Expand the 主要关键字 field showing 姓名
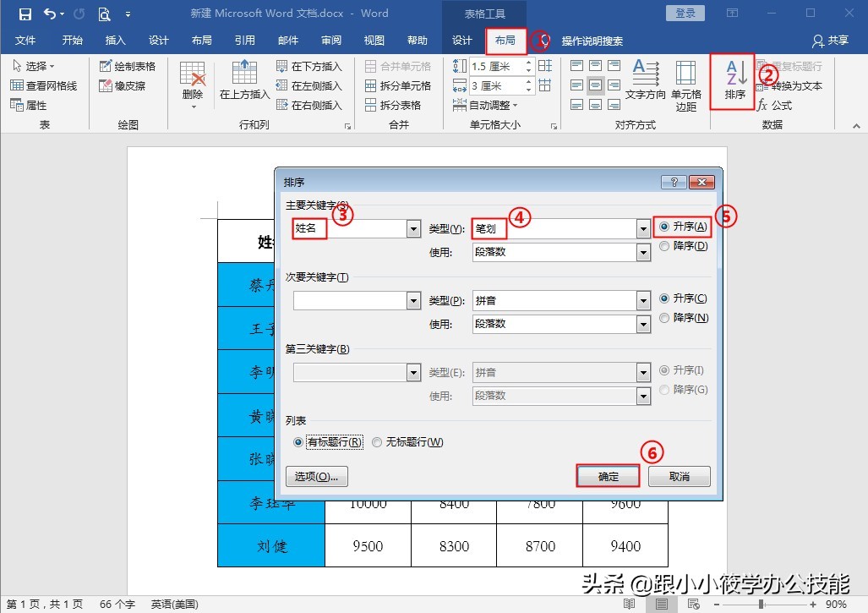Viewport: 868px width, 613px height. [413, 228]
